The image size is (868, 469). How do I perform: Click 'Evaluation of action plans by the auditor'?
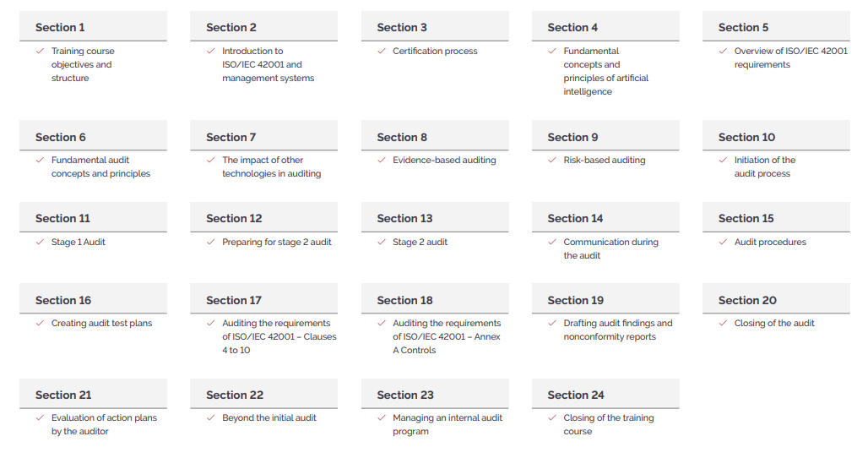click(x=104, y=424)
